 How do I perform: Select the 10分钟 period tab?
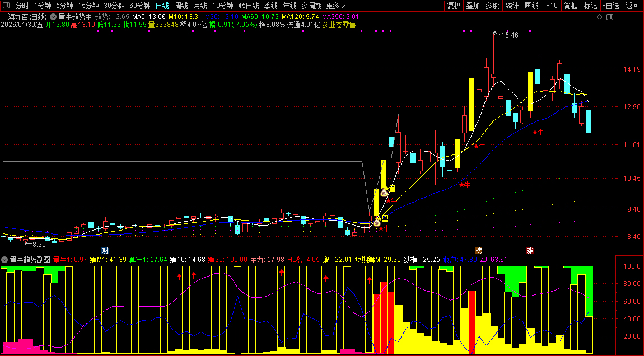pyautogui.click(x=223, y=6)
